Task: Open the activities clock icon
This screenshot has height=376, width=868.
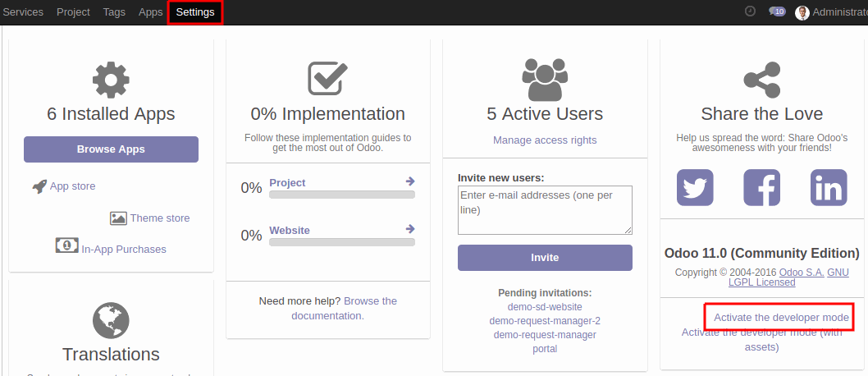Action: [750, 11]
